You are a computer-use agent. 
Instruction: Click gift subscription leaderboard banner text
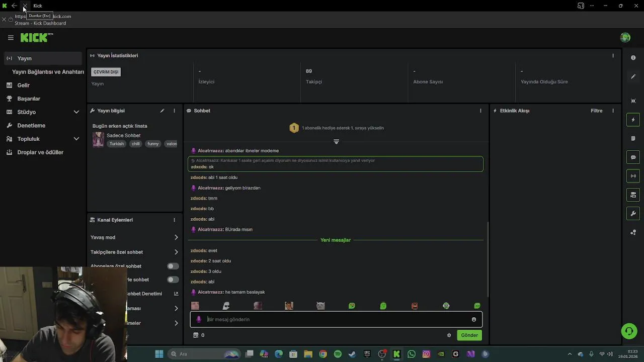click(343, 128)
